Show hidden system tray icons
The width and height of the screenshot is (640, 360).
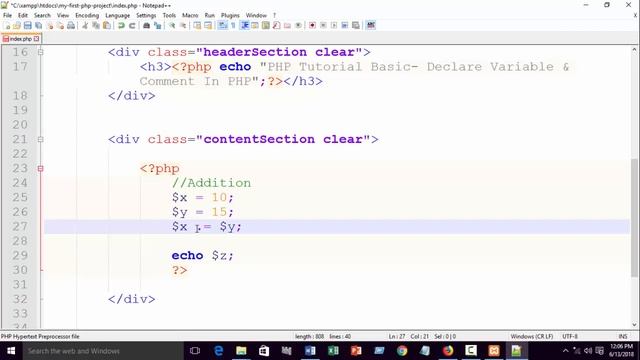(565, 351)
